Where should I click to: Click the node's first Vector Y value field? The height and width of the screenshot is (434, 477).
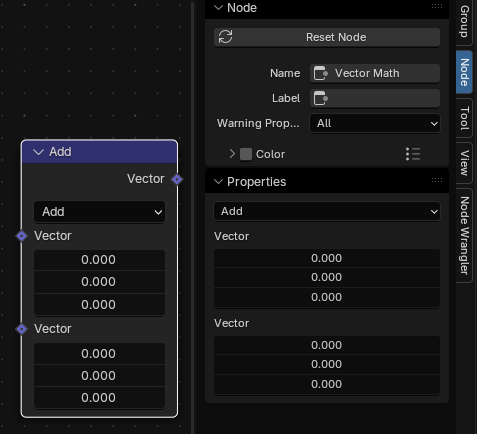[x=99, y=282]
